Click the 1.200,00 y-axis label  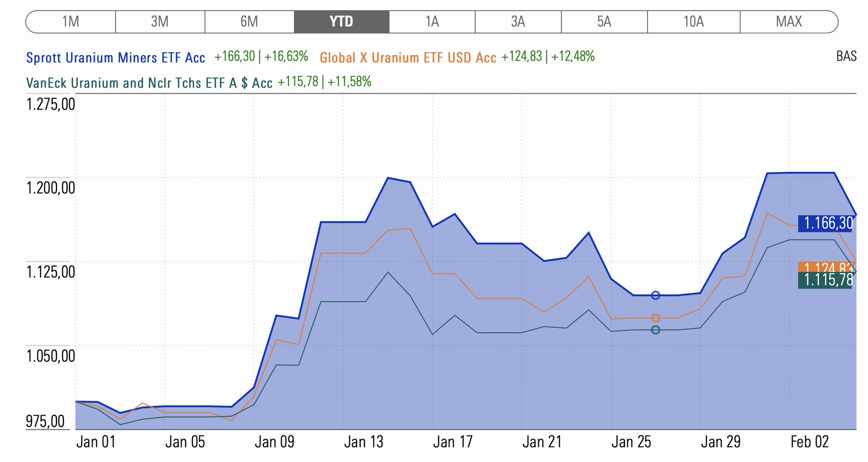(50, 188)
